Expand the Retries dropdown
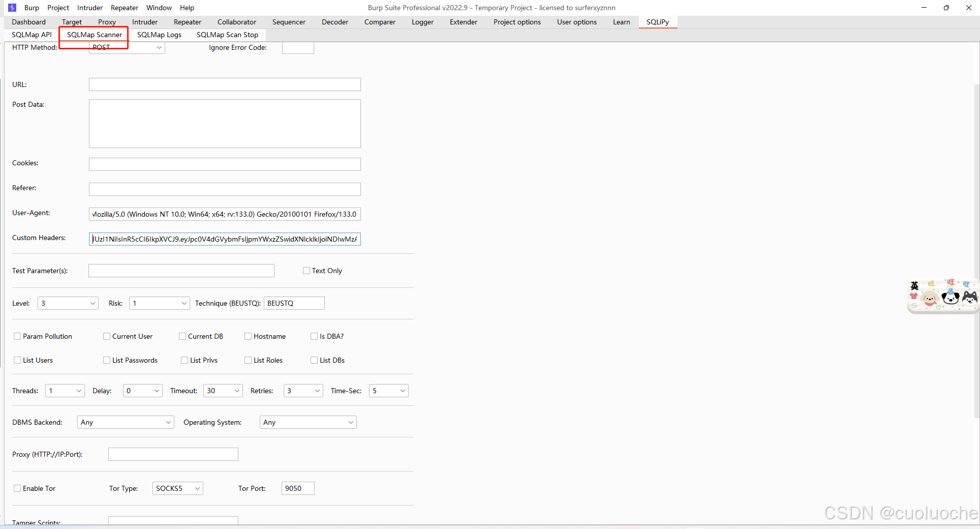 click(x=303, y=391)
